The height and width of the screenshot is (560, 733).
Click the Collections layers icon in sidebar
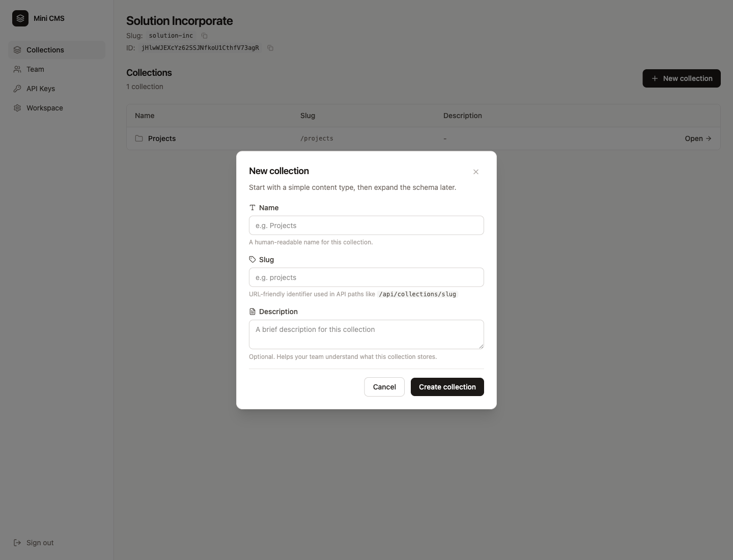(x=17, y=50)
